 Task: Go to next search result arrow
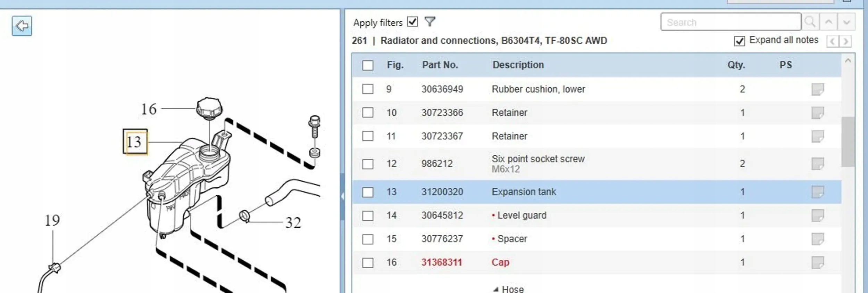[846, 22]
